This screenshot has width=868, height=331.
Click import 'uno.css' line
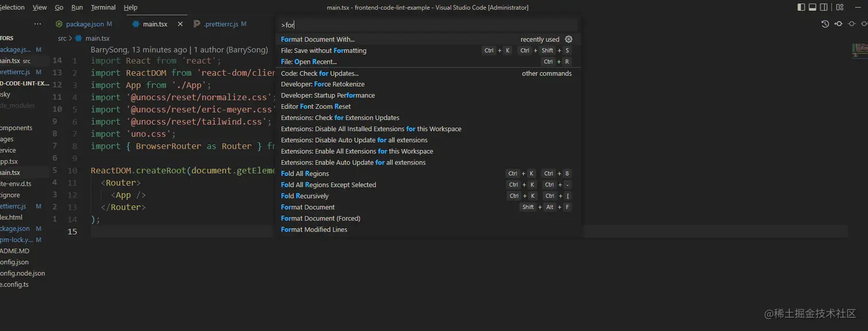pyautogui.click(x=133, y=134)
